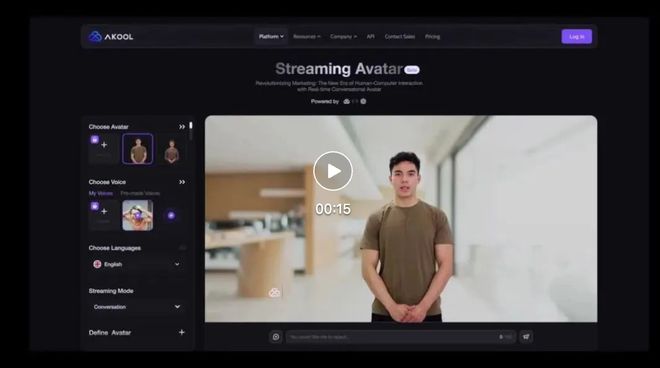The height and width of the screenshot is (368, 660).
Task: Play the streaming avatar video
Action: (333, 171)
